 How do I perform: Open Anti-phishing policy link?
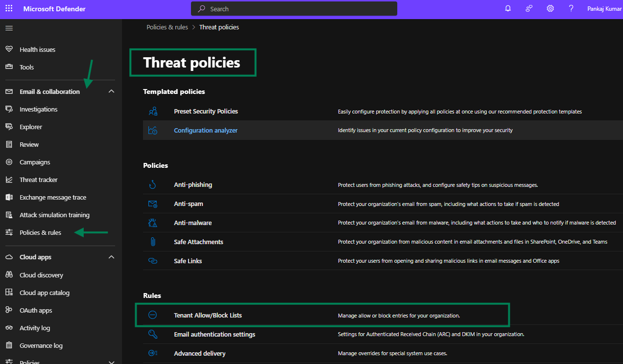[x=193, y=184]
